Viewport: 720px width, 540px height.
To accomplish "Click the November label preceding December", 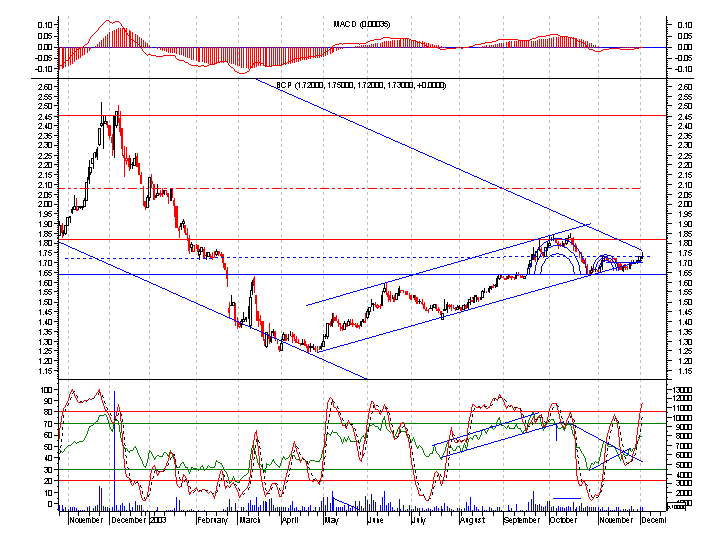I will [x=86, y=520].
